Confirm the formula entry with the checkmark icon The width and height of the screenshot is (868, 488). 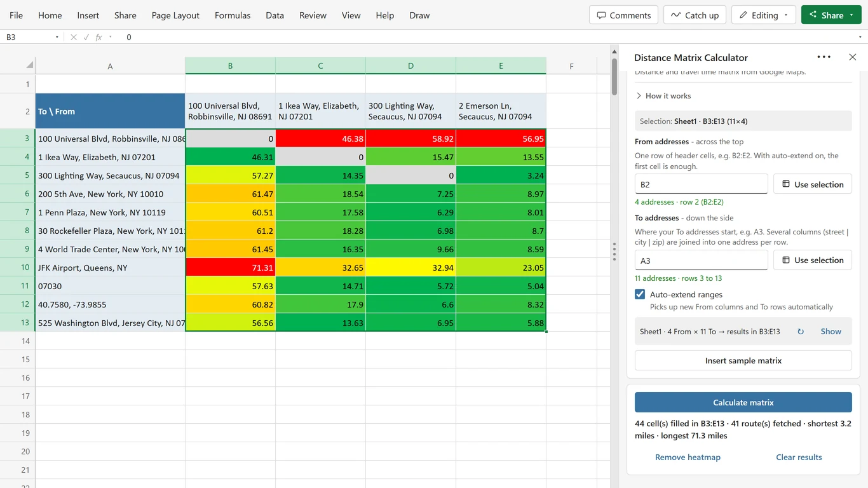(x=86, y=37)
